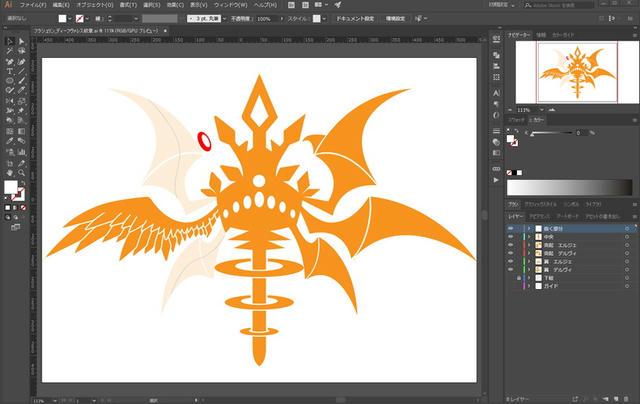Image resolution: width=640 pixels, height=404 pixels.
Task: Click the ドキュメント設定 button
Action: (x=355, y=19)
